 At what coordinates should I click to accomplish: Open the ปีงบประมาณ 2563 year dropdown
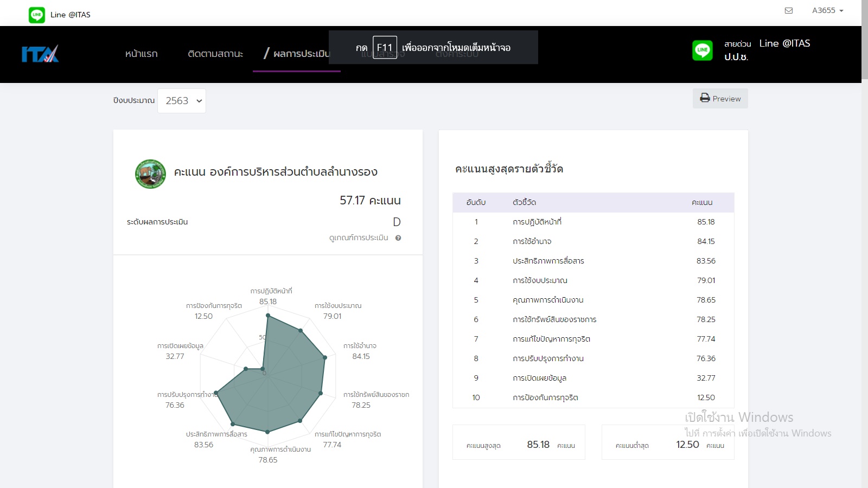[x=182, y=101]
